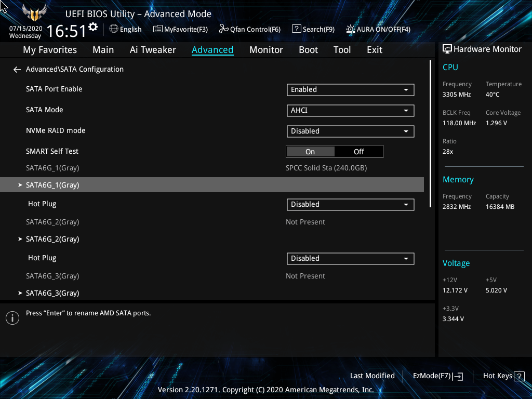
Task: Click Not Present value for SATA6G_2
Action: [305, 222]
